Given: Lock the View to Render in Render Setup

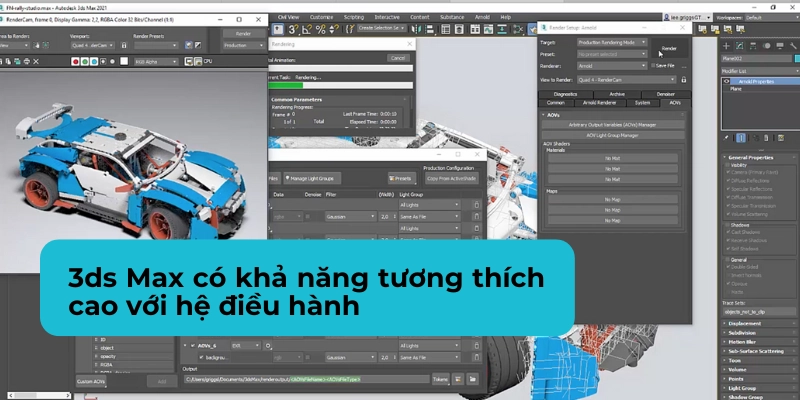Looking at the screenshot, I should pos(684,80).
